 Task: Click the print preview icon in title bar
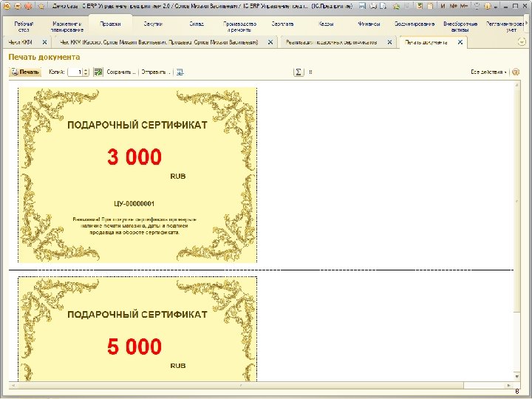[x=383, y=6]
